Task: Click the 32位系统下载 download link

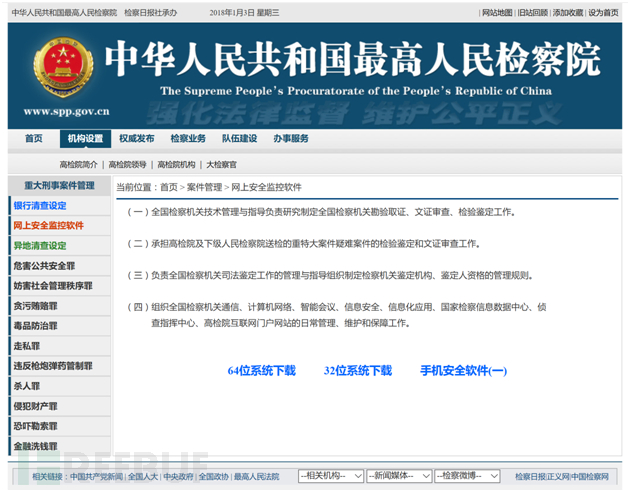Action: tap(358, 370)
